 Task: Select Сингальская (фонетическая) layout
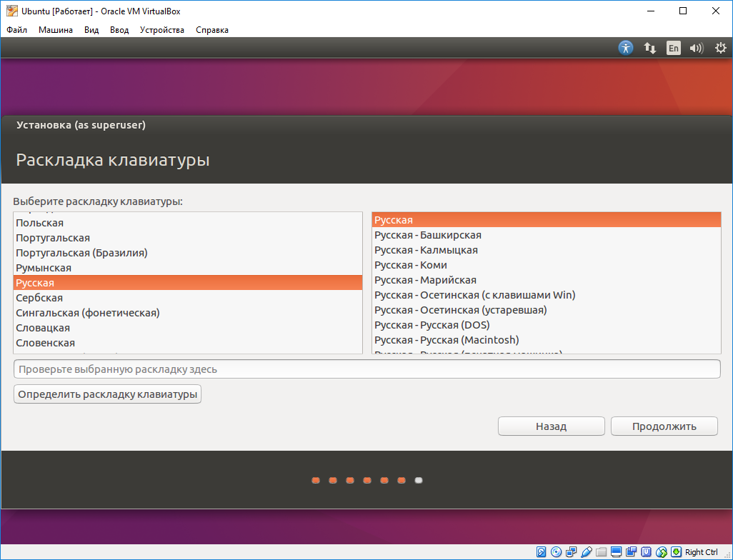(188, 313)
